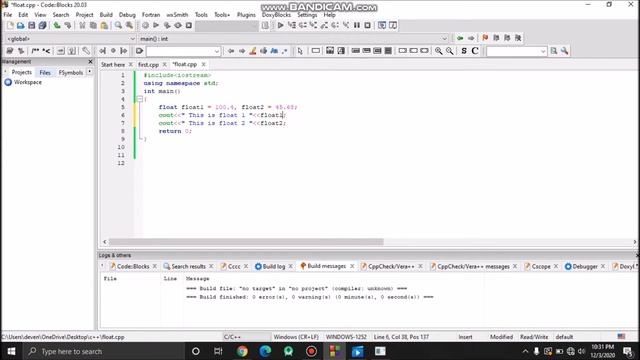Image resolution: width=640 pixels, height=360 pixels.
Task: Open the Build log tab
Action: [x=273, y=266]
